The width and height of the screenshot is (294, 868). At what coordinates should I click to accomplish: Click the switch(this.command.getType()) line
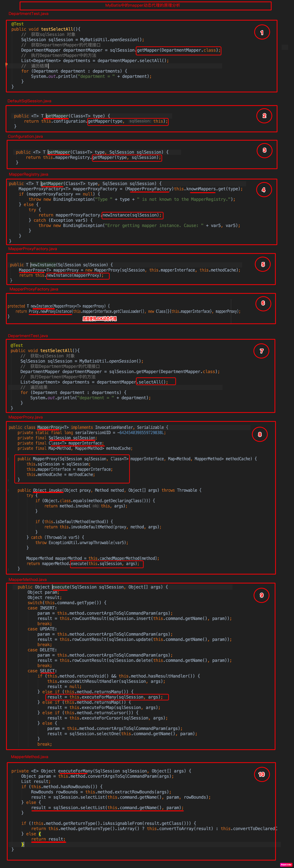67,602
